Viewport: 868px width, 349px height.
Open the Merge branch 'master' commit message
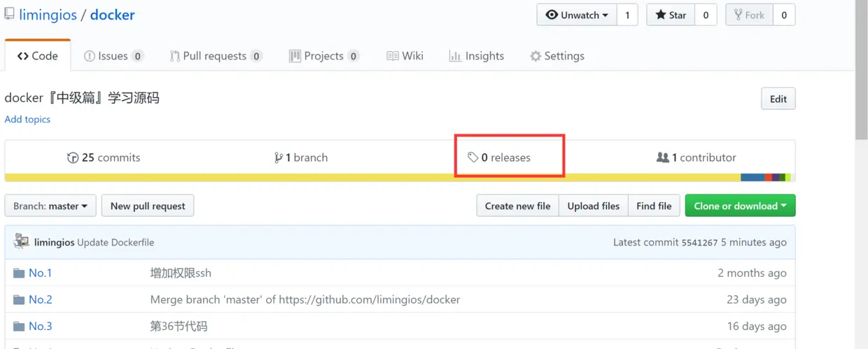[305, 299]
